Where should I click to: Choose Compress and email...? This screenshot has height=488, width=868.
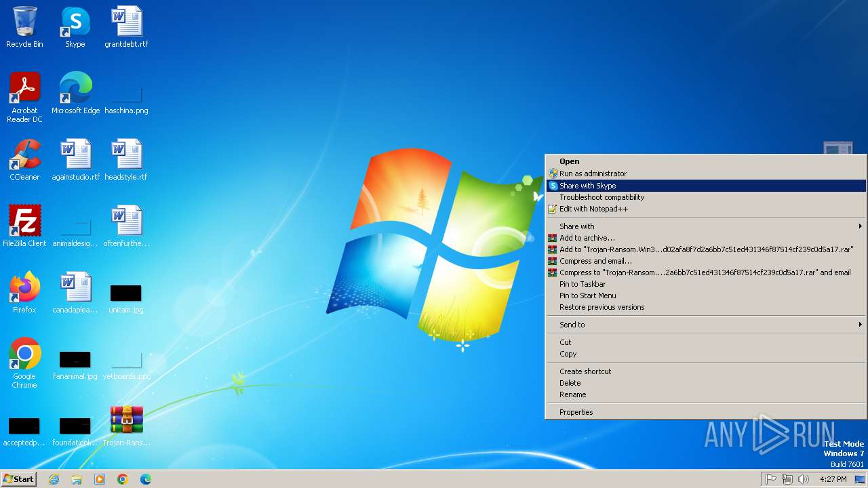706,261
